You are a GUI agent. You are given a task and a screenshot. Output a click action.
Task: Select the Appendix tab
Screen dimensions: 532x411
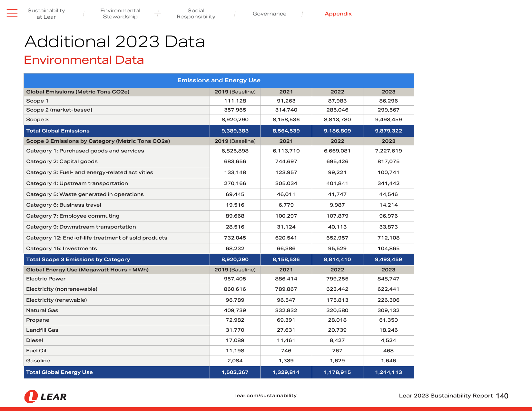click(338, 14)
